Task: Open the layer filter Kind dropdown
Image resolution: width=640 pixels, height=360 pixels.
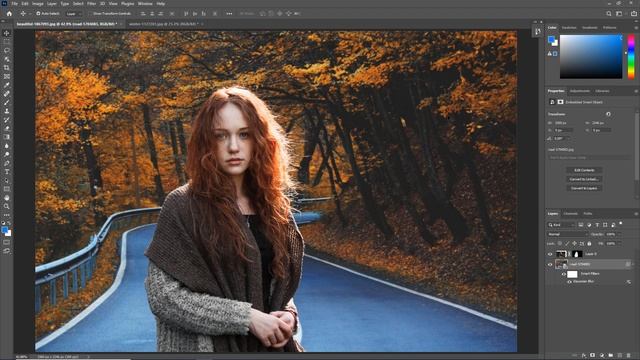Action: pos(561,225)
